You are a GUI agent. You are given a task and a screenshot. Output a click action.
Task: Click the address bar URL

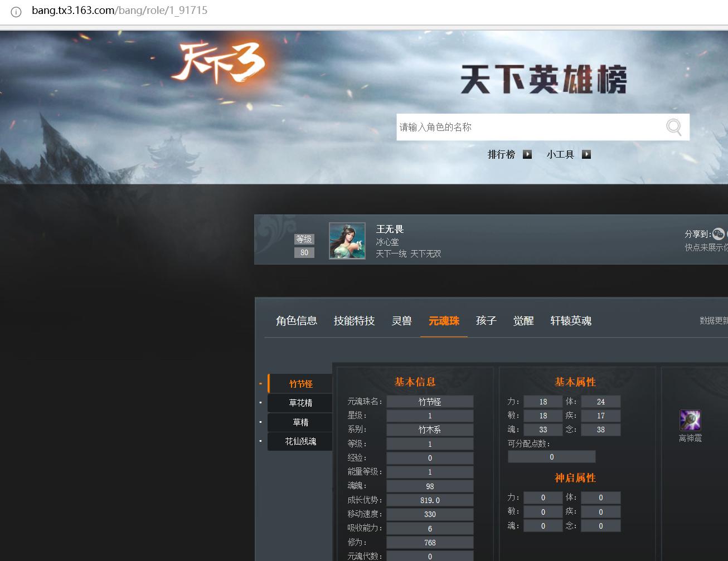tap(119, 11)
